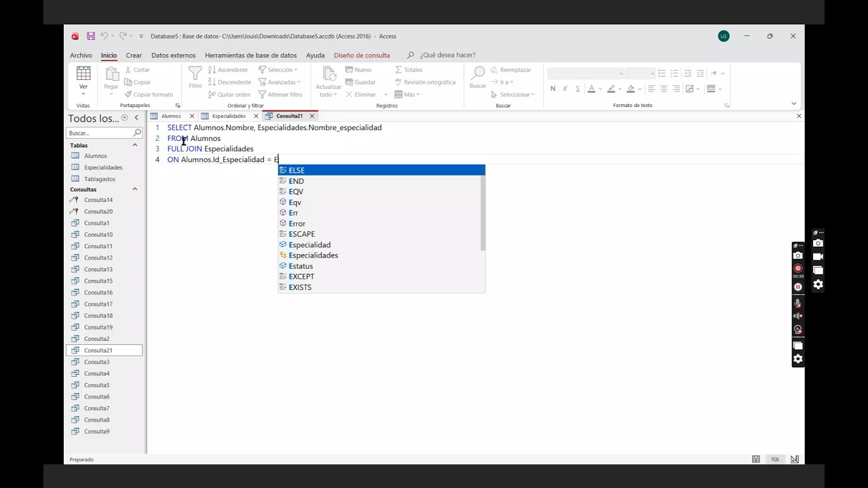
Task: Toggle bold (N) formatting
Action: click(x=553, y=89)
